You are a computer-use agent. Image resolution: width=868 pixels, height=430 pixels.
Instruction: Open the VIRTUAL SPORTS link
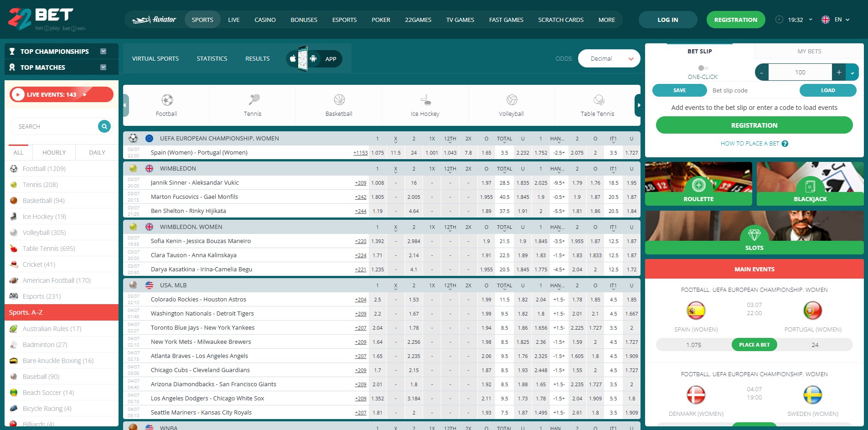pos(155,59)
